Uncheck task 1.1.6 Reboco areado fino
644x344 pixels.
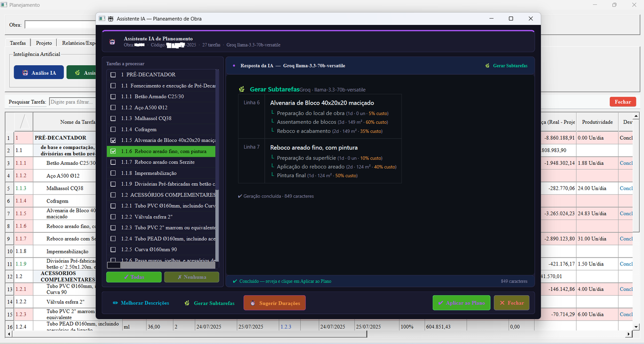pos(113,151)
